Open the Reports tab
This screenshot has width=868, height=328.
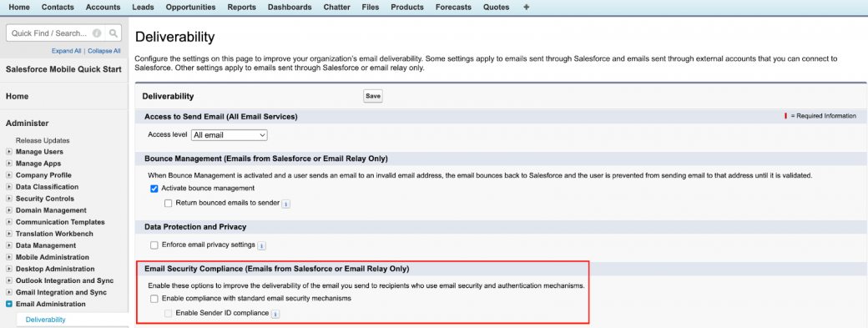tap(242, 8)
